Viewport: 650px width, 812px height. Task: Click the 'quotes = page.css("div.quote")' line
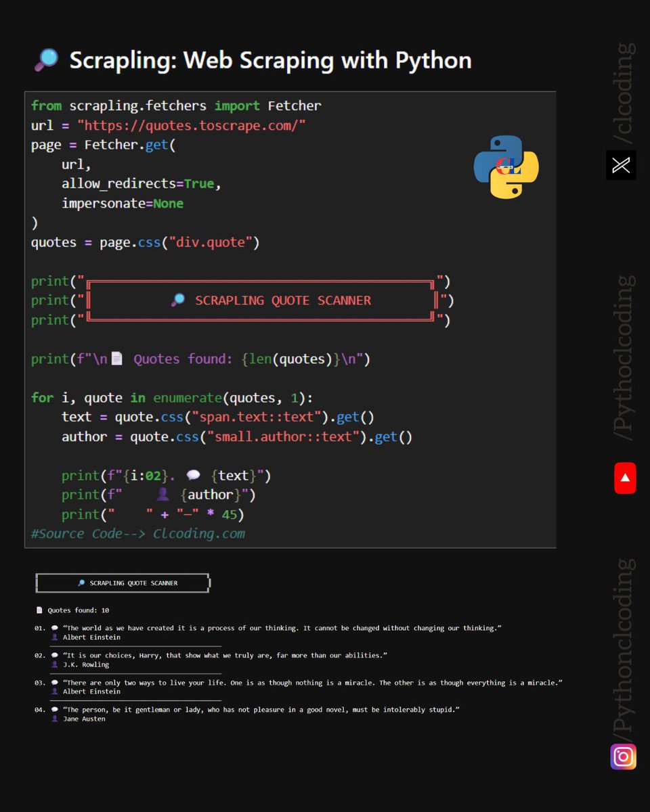click(x=146, y=242)
